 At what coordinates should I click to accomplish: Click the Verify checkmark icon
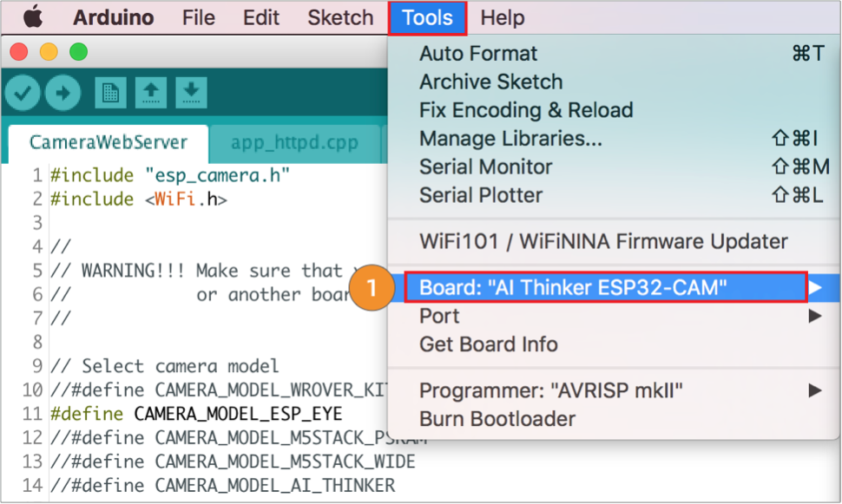[23, 93]
